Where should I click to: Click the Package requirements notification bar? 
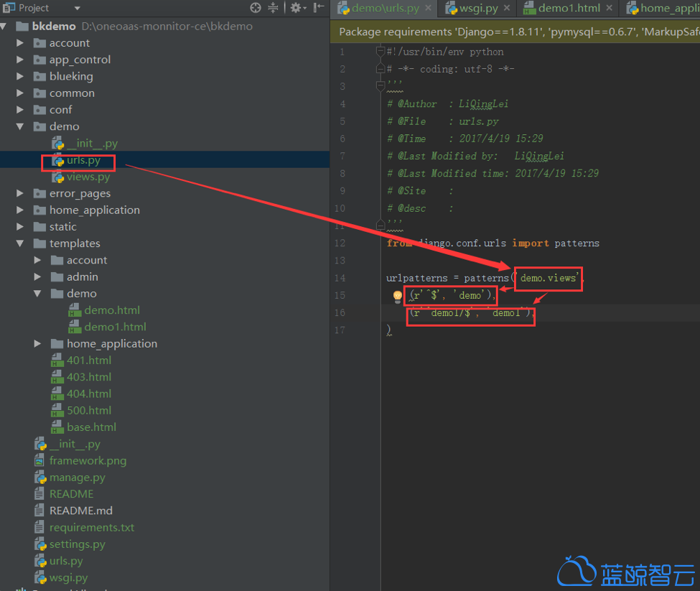point(515,32)
